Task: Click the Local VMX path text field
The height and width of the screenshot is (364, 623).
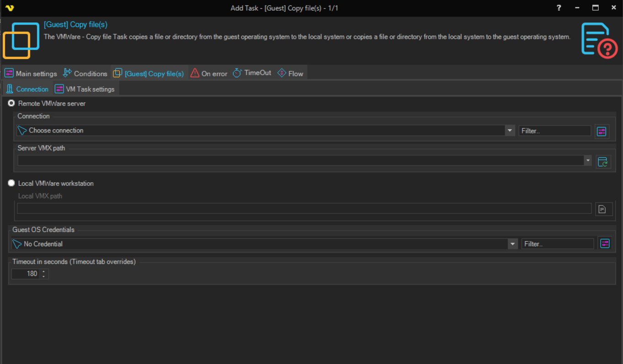Action: [x=304, y=208]
